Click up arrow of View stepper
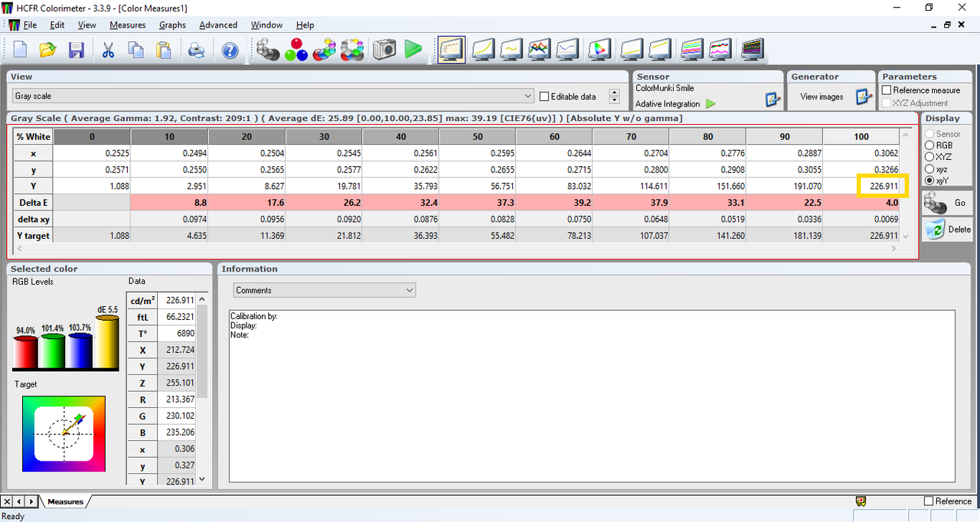Screen dimensions: 980x522 point(613,93)
